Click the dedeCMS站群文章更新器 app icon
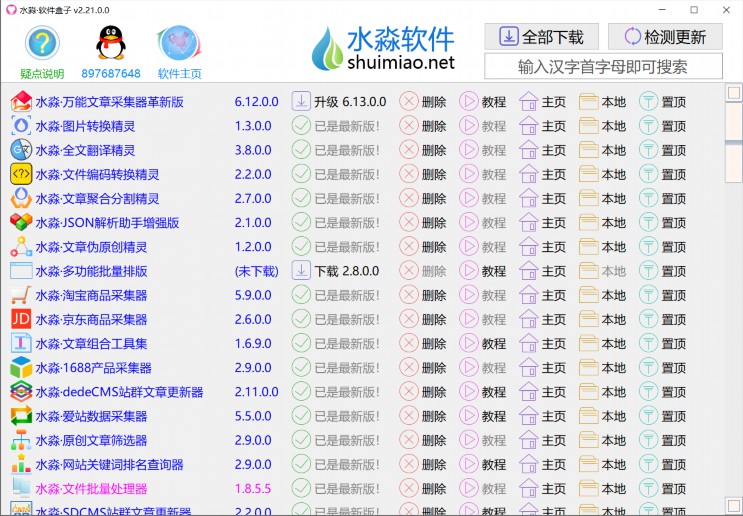Viewport: 743px width, 516px height. [21, 392]
